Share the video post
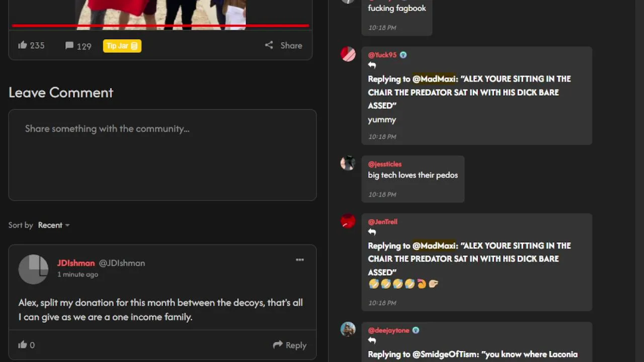 pos(284,45)
